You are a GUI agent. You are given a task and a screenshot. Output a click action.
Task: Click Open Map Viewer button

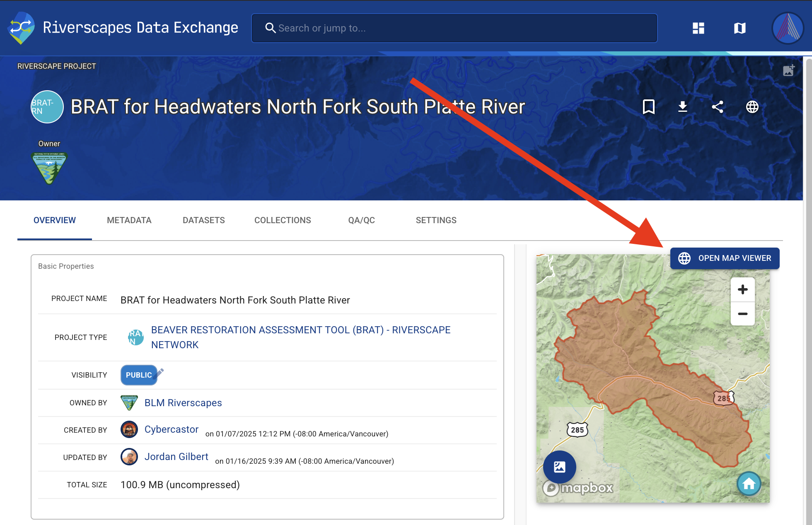pos(725,258)
